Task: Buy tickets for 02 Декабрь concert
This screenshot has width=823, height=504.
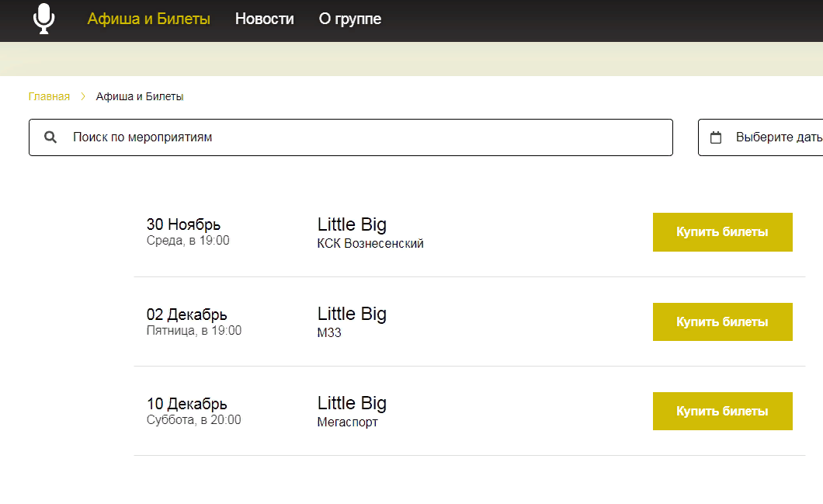Action: (723, 322)
